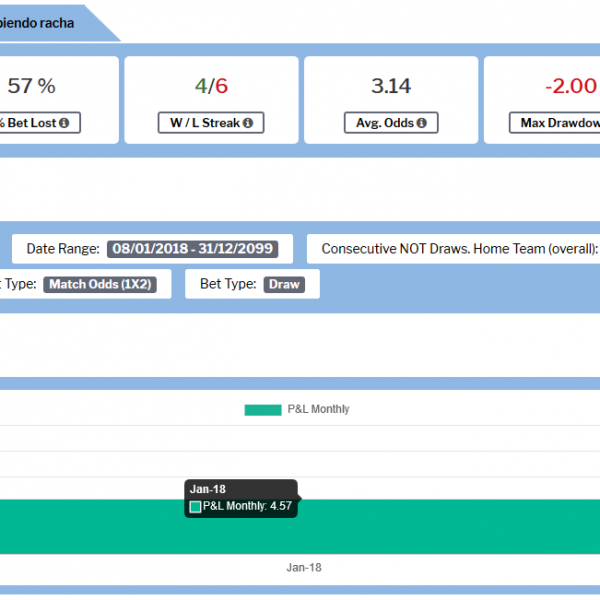Click the Bet Type label
This screenshot has height=600, width=600.
pos(228,284)
